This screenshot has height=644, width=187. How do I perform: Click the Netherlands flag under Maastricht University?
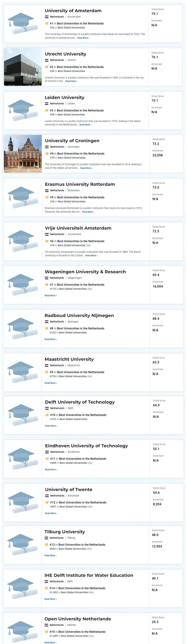click(47, 366)
